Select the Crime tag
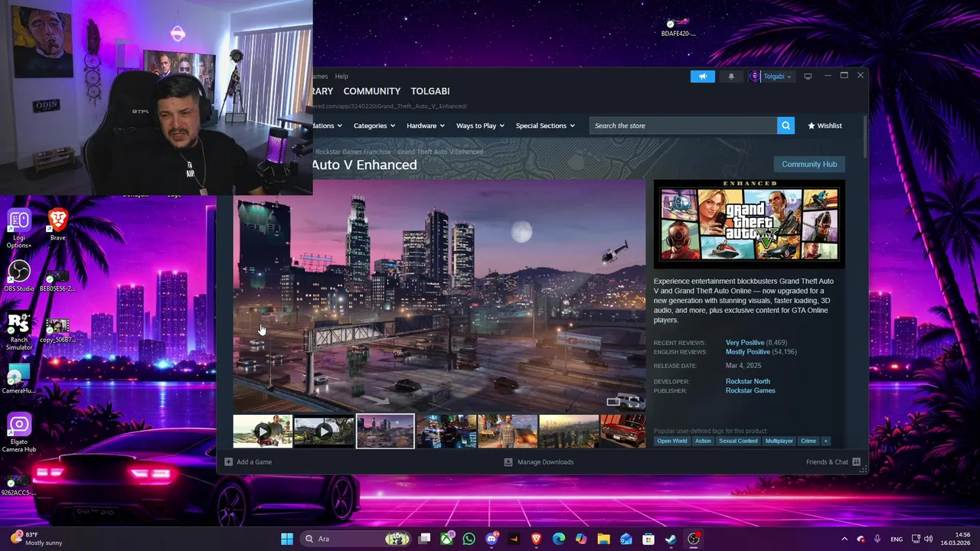The image size is (980, 551). point(808,441)
